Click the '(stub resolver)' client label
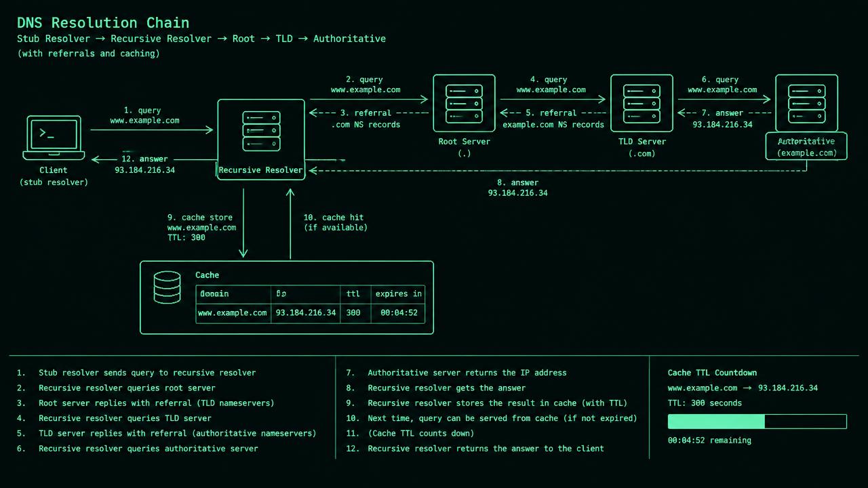The image size is (868, 488). pyautogui.click(x=54, y=182)
